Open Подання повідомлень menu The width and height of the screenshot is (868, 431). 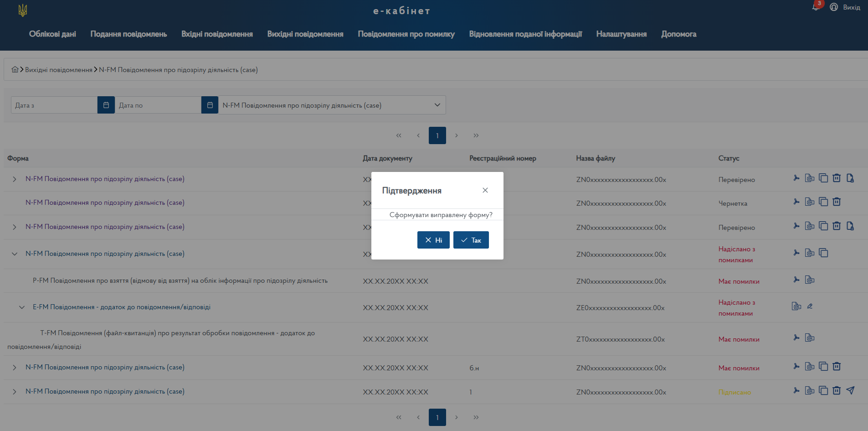(128, 34)
